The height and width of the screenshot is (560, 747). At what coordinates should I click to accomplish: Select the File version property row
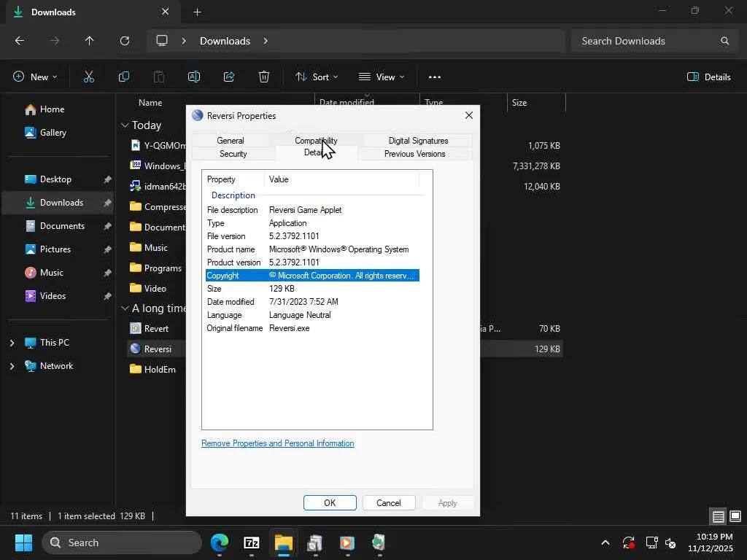point(312,236)
